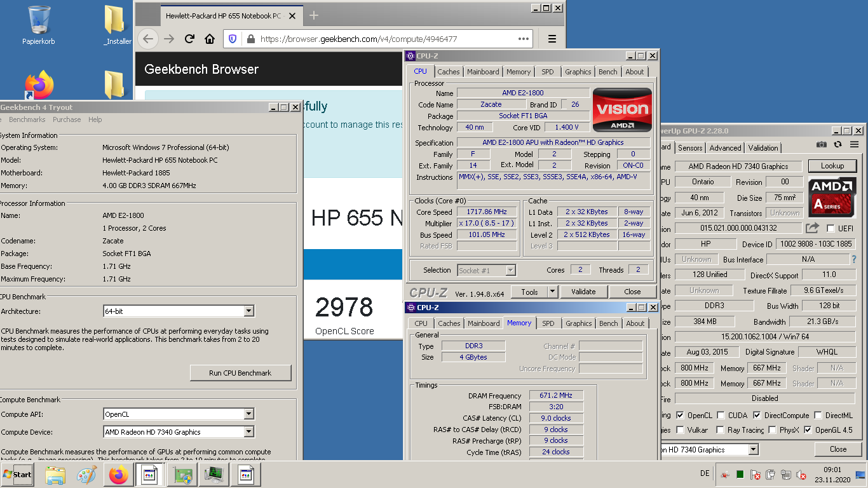The image size is (868, 488).
Task: Open Purchase menu in Geekbench 4
Action: pos(67,119)
